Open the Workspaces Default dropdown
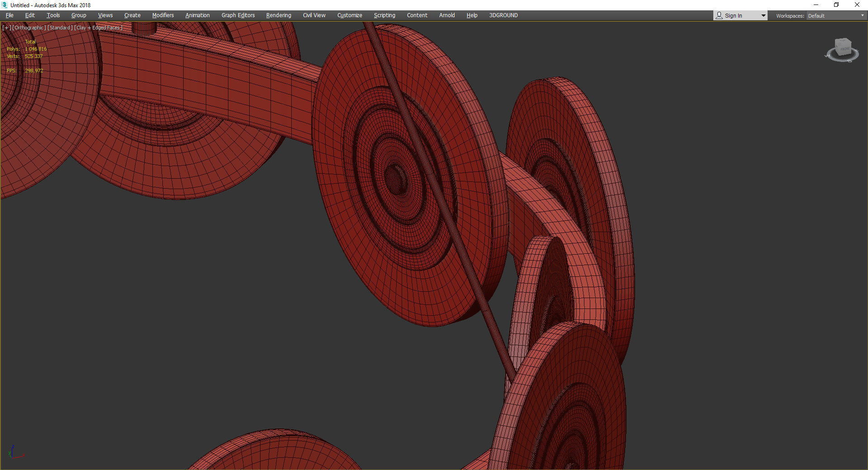The image size is (868, 470). [836, 16]
